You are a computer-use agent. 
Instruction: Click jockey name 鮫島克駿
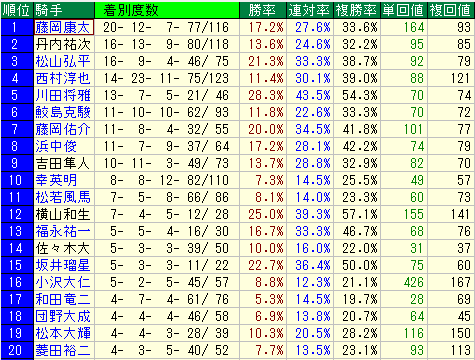click(63, 112)
